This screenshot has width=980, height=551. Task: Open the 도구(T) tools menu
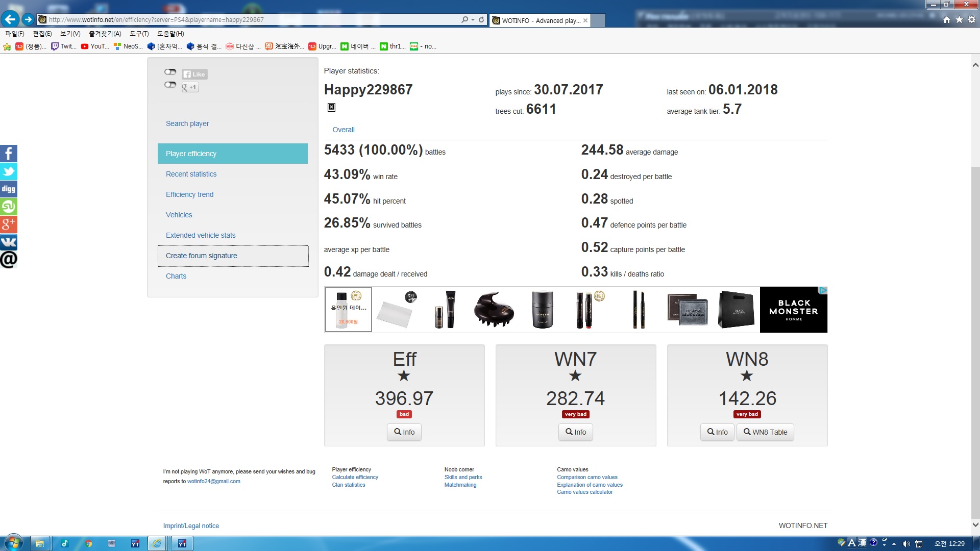click(139, 34)
